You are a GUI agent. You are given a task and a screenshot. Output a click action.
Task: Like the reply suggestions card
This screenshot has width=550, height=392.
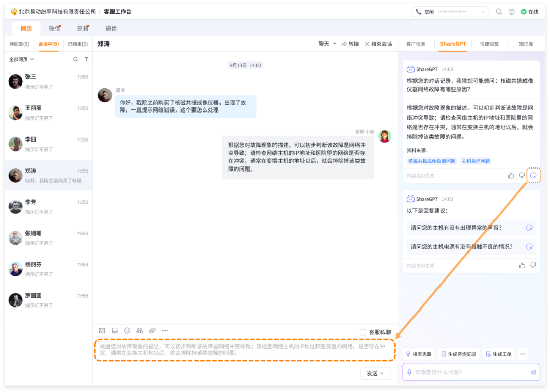[x=522, y=265]
